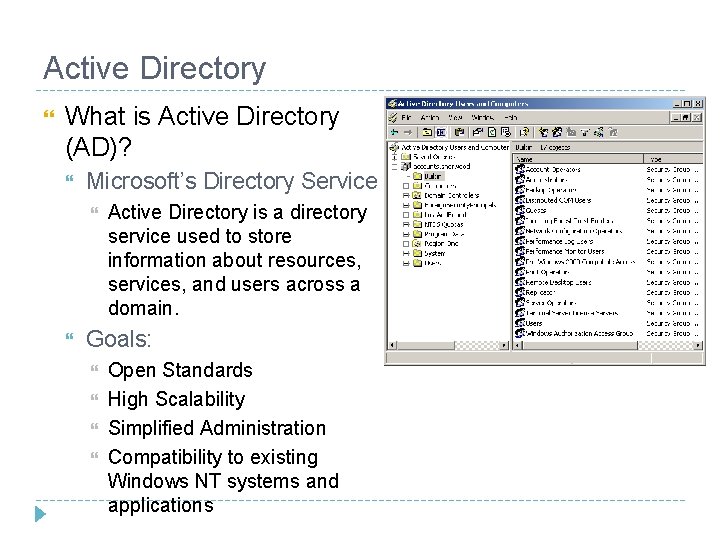Collapse the accounts domain tree node
The width and height of the screenshot is (720, 540).
tap(394, 167)
